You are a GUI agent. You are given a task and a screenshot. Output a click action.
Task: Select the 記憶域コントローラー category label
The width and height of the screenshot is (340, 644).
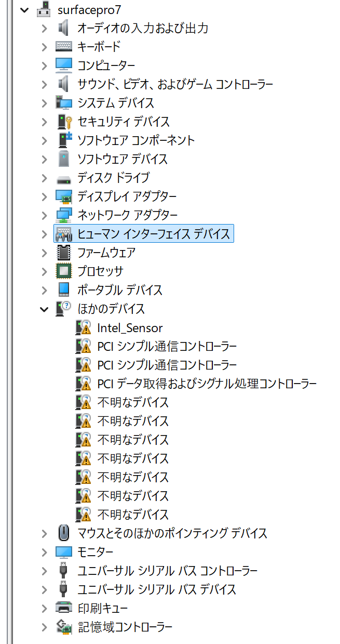(125, 626)
